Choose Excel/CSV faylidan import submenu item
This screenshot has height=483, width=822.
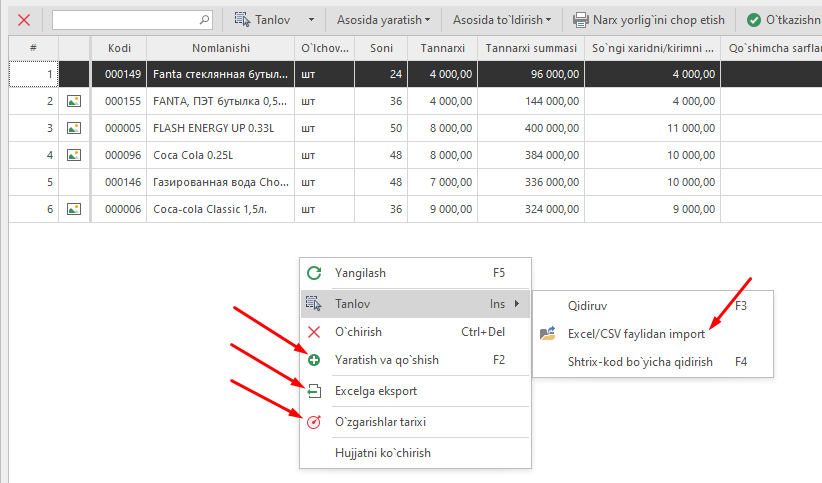coord(637,333)
